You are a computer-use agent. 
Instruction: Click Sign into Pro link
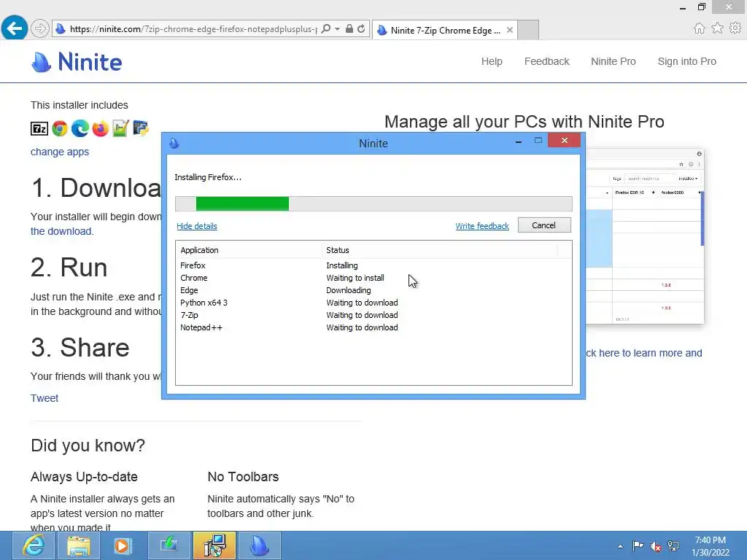(686, 61)
